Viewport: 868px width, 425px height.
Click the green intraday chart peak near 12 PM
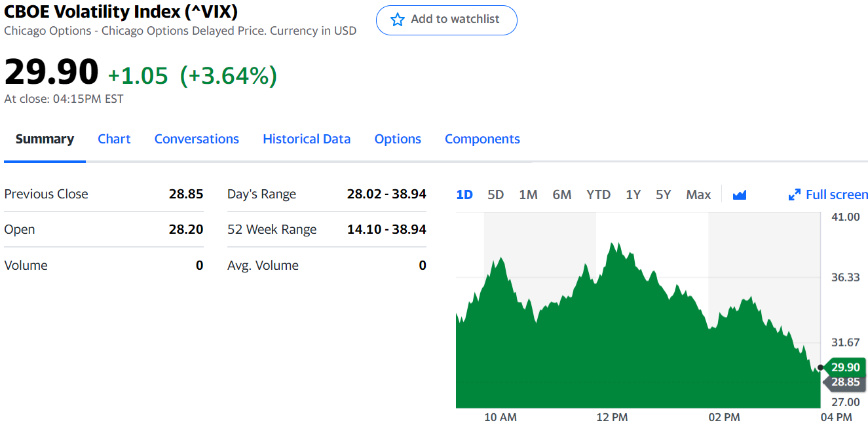tap(614, 244)
